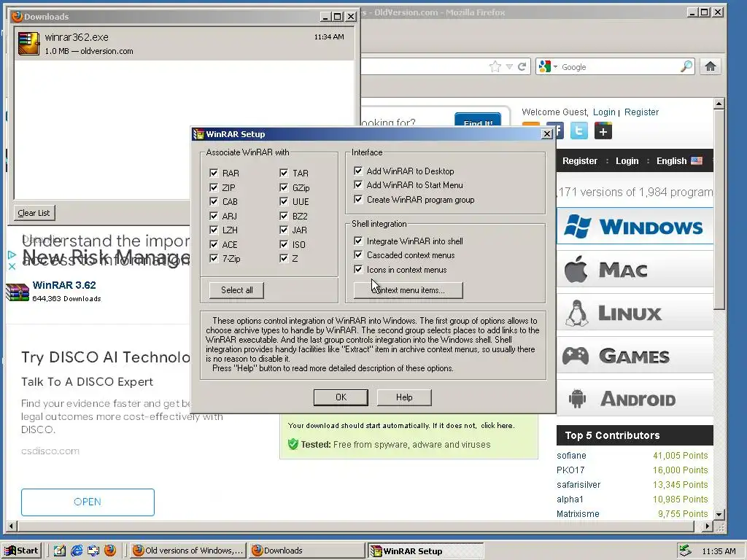Click the search magnifier icon
The width and height of the screenshot is (747, 560).
pos(686,66)
